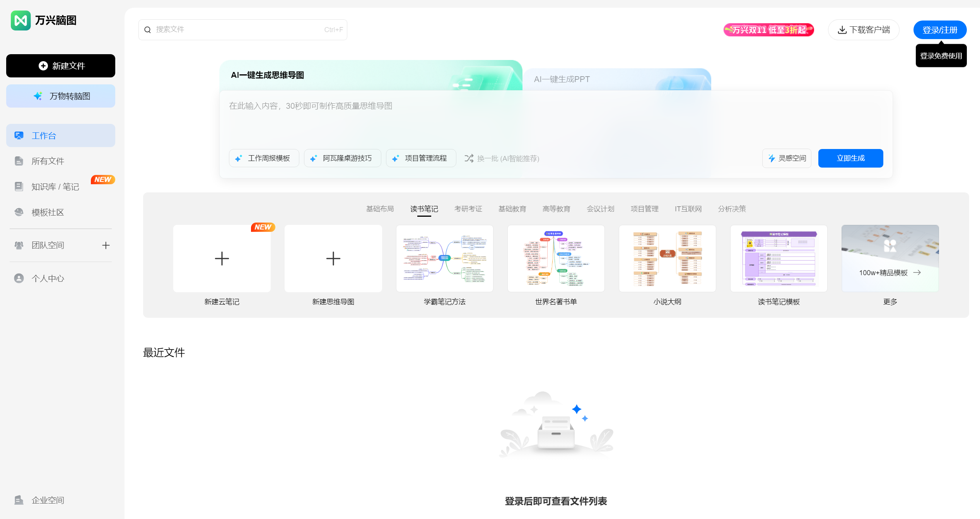Screen dimensions: 980x519
Task: Select the 项目管理 template category tab
Action: click(644, 209)
